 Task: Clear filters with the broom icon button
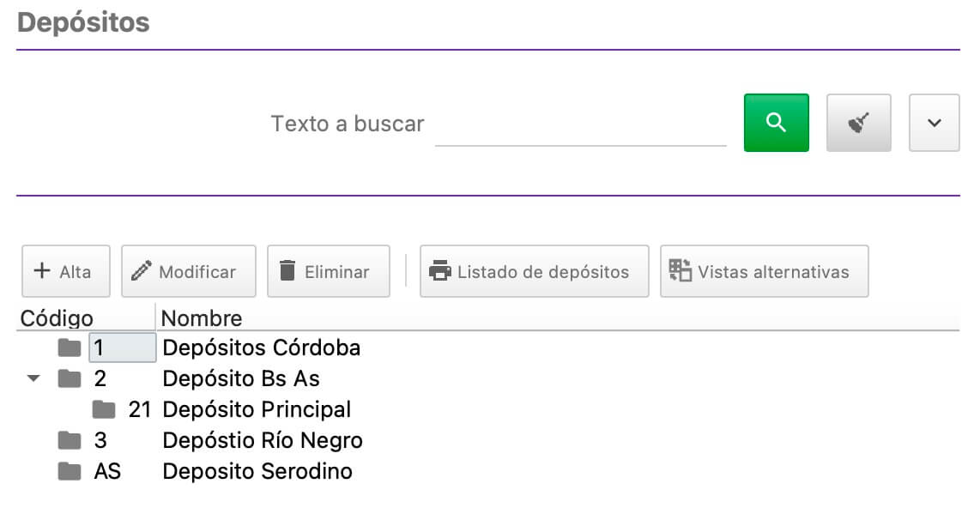click(x=859, y=123)
